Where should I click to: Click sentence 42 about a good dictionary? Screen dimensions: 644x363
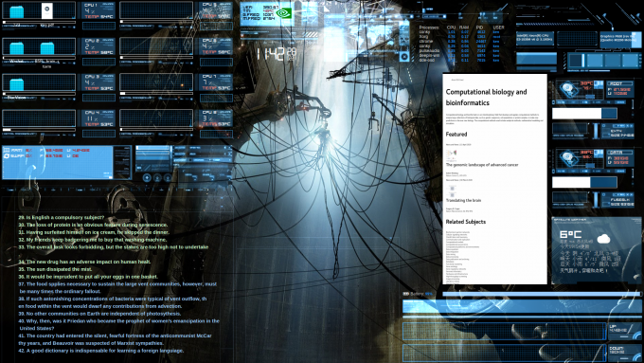[x=101, y=351]
